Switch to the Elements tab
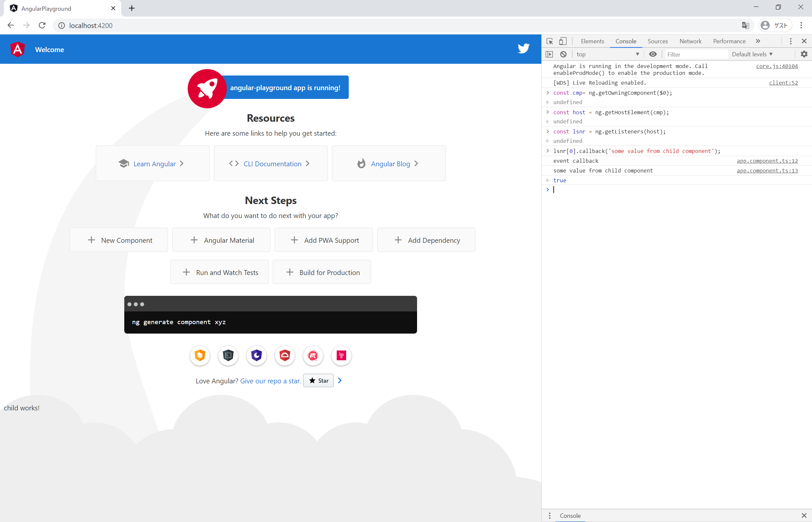This screenshot has width=812, height=522. tap(592, 41)
